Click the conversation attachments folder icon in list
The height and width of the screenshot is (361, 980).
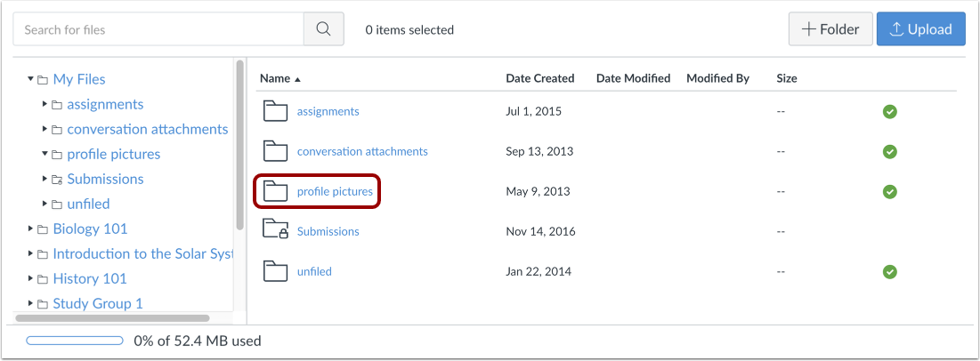point(277,152)
